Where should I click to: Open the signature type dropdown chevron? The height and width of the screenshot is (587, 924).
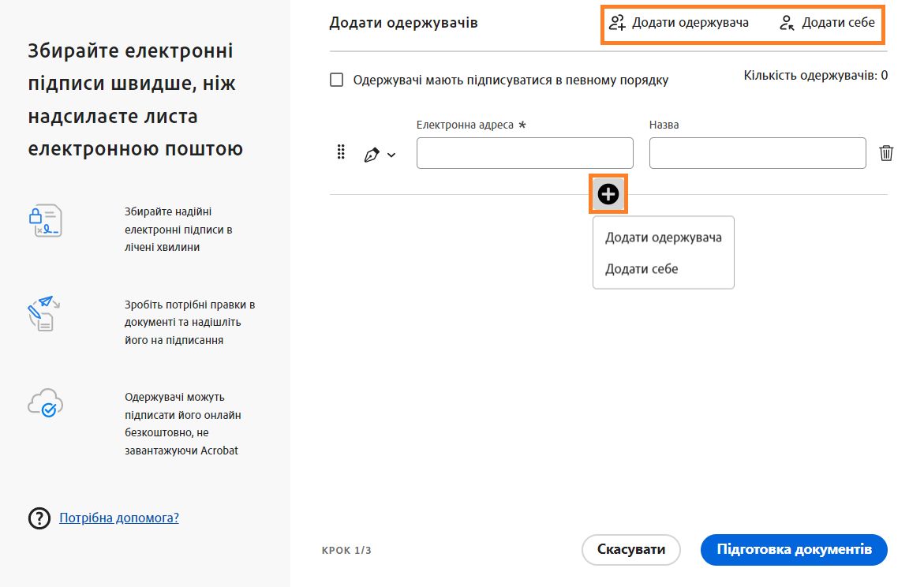390,155
